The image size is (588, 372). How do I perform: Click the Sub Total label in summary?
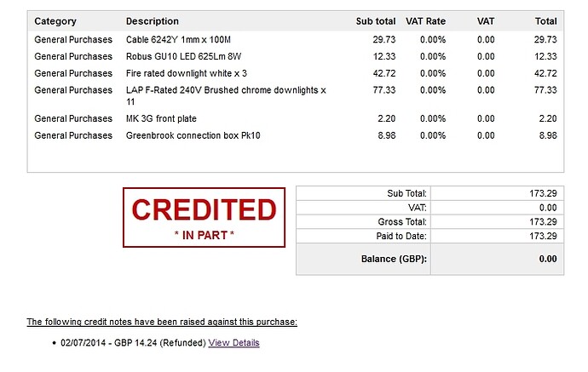[x=406, y=194]
